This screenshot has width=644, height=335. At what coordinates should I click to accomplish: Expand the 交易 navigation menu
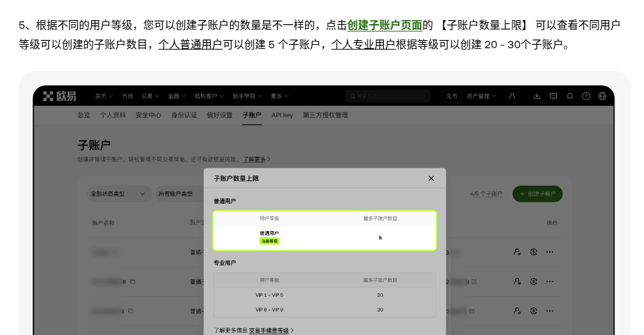pyautogui.click(x=150, y=96)
